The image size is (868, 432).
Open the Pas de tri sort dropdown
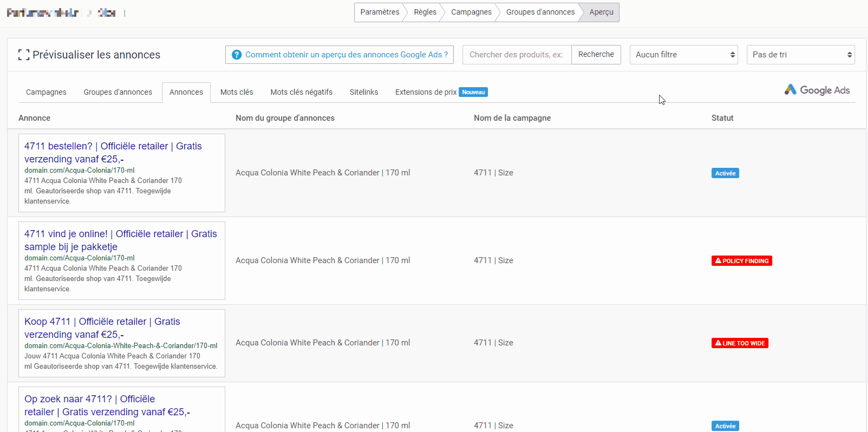[801, 55]
